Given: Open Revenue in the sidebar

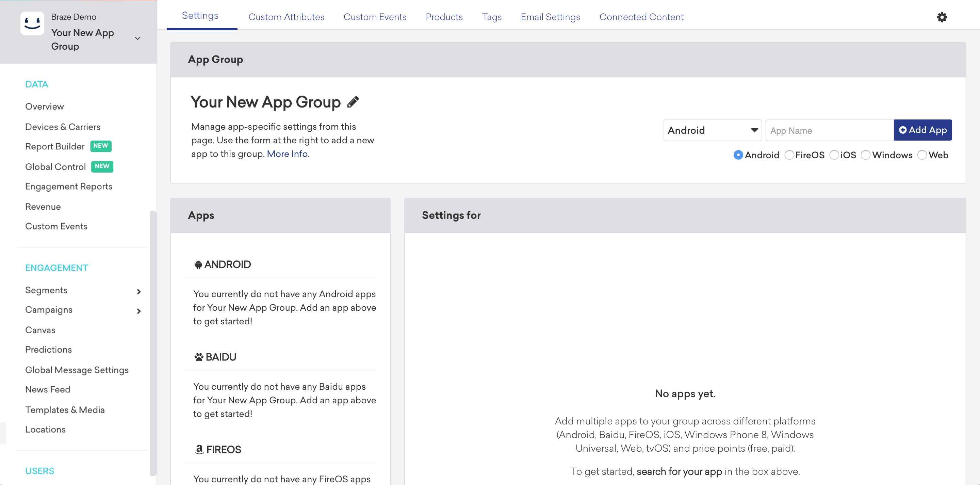Looking at the screenshot, I should click(43, 207).
